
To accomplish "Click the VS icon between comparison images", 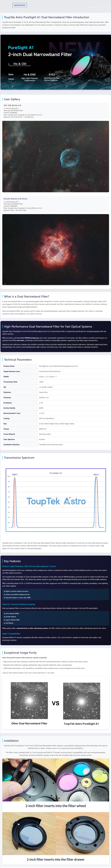I will click(x=56, y=703).
